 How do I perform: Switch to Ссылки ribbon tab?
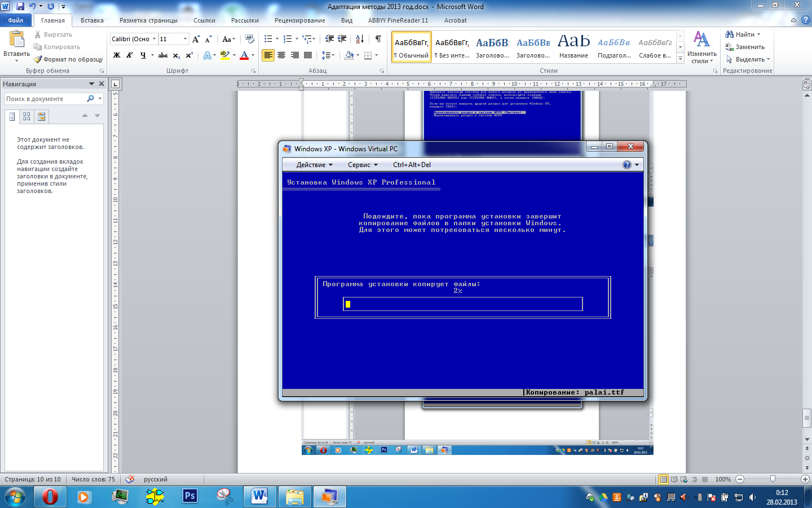click(x=204, y=20)
